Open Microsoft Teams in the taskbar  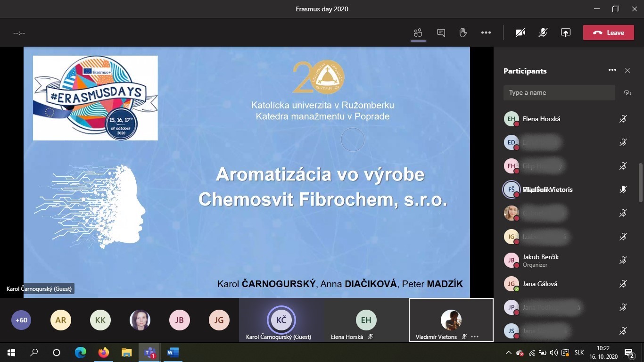click(x=150, y=352)
